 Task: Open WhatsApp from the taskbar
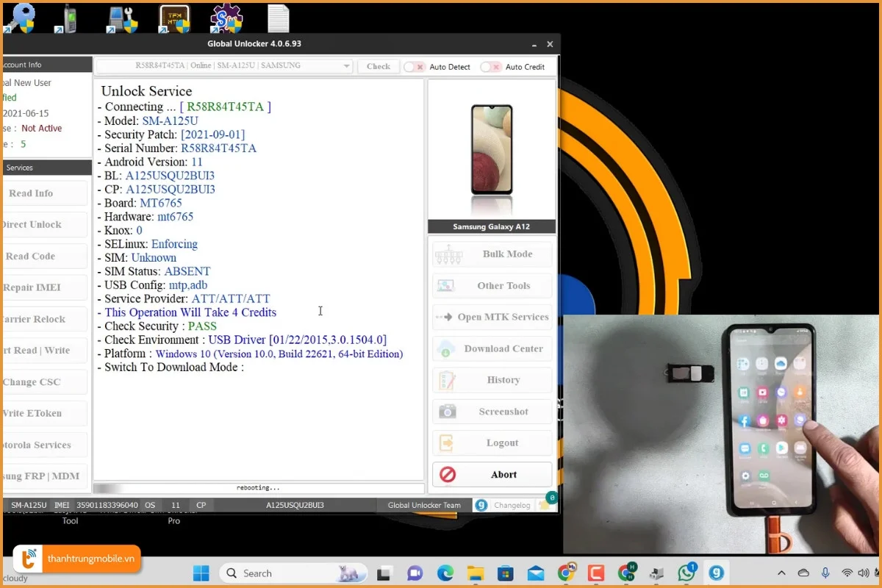(x=686, y=573)
